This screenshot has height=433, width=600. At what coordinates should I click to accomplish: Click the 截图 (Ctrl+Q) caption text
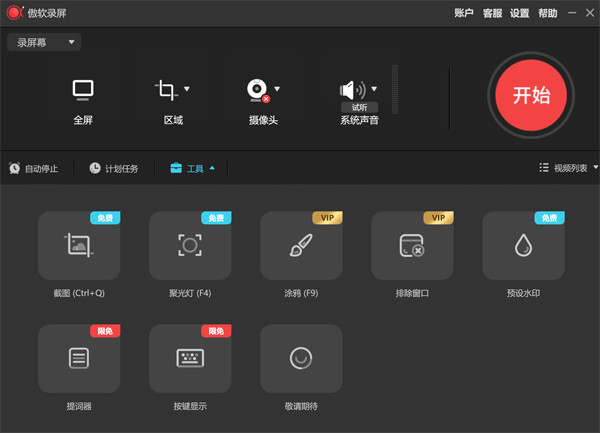coord(79,293)
